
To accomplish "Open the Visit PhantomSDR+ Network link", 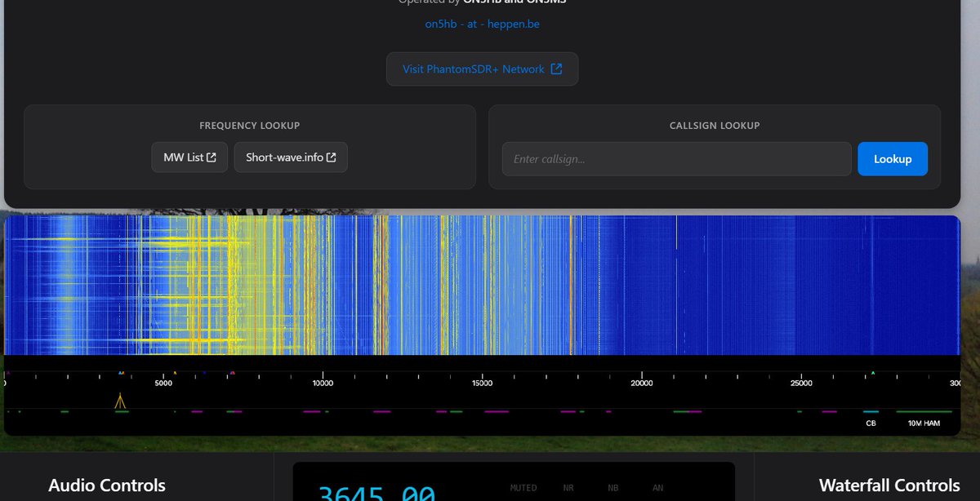I will point(482,69).
